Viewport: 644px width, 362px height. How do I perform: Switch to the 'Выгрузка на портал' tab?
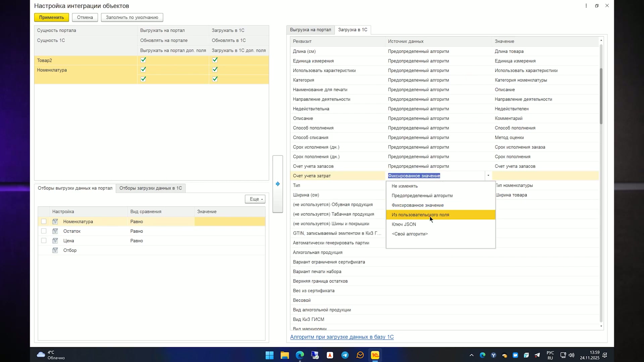(310, 30)
